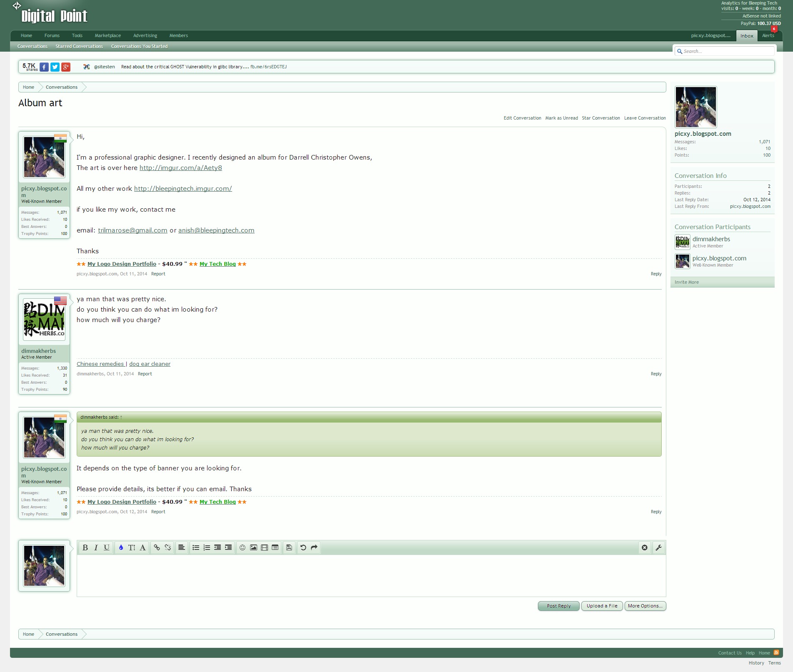Indent the text in the editor
The height and width of the screenshot is (672, 793).
228,547
